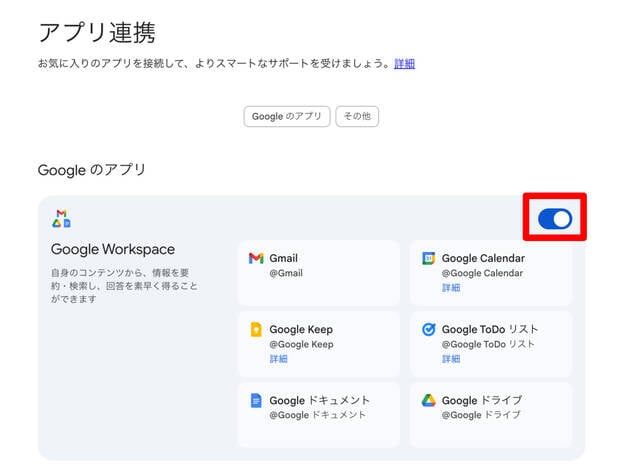Open the 詳細 link in the page description
Image resolution: width=640 pixels, height=471 pixels.
404,63
